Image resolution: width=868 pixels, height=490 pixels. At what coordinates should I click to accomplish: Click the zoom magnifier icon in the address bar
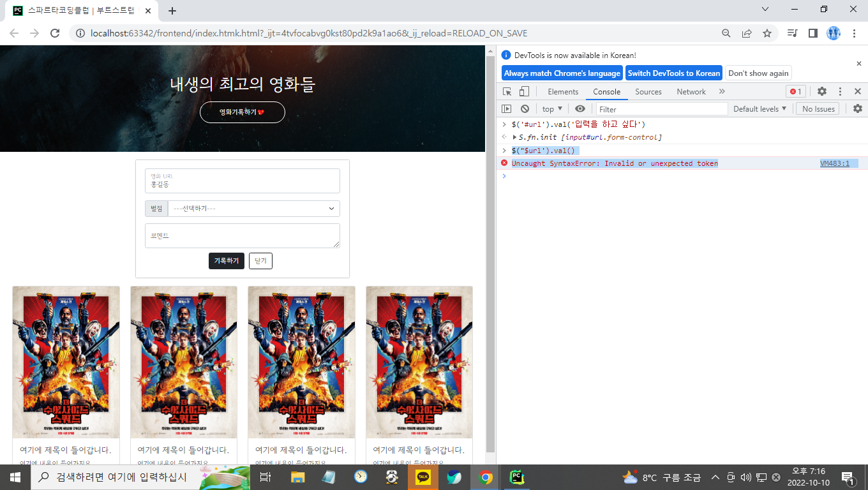[x=726, y=33]
